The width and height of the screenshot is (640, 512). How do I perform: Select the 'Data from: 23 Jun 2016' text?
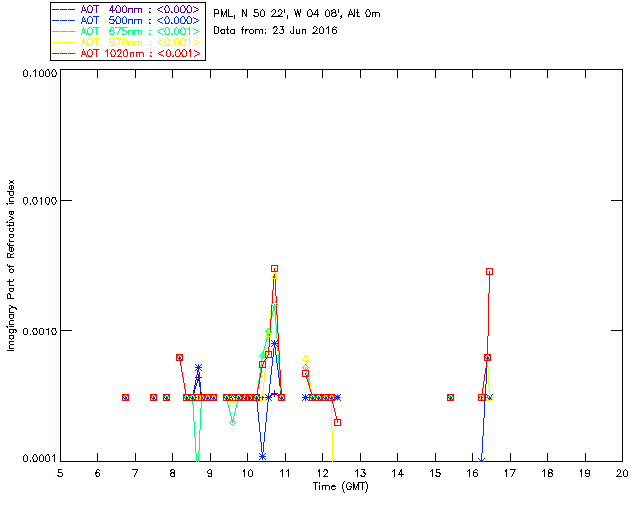click(x=275, y=31)
